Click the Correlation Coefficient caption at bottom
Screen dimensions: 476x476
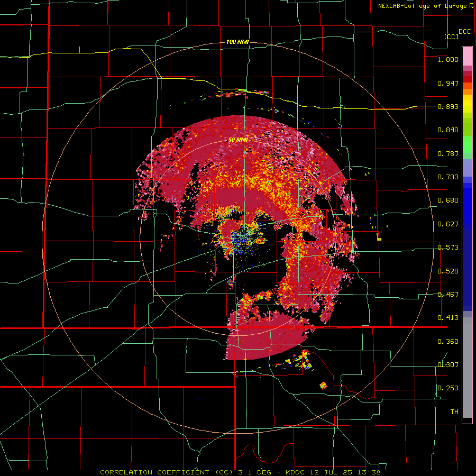240,472
